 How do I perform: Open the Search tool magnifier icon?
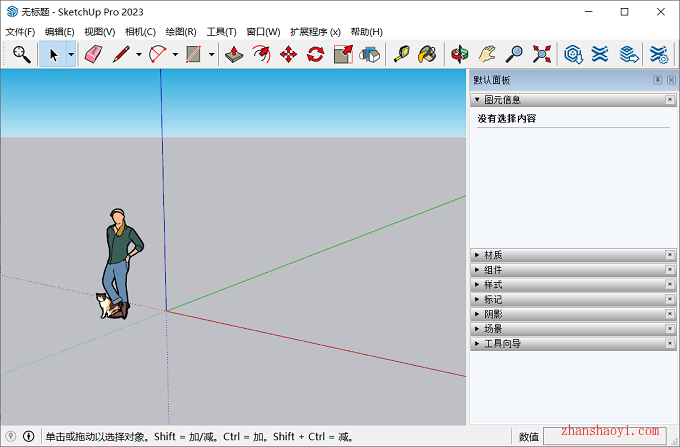click(21, 54)
